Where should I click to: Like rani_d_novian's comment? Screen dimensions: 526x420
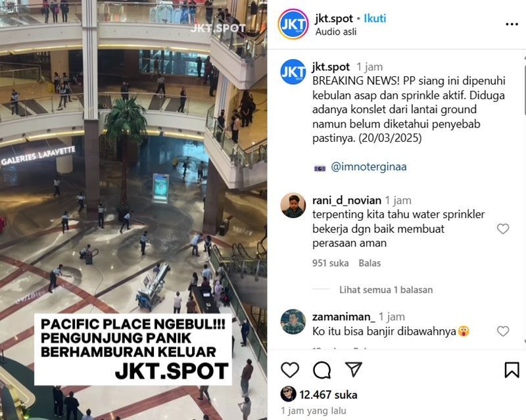point(503,229)
